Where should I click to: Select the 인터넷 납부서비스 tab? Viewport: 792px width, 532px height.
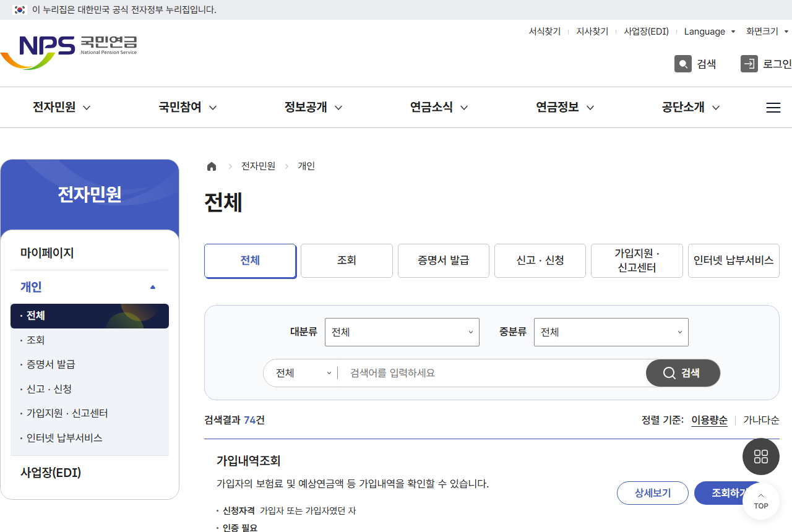[x=734, y=260]
